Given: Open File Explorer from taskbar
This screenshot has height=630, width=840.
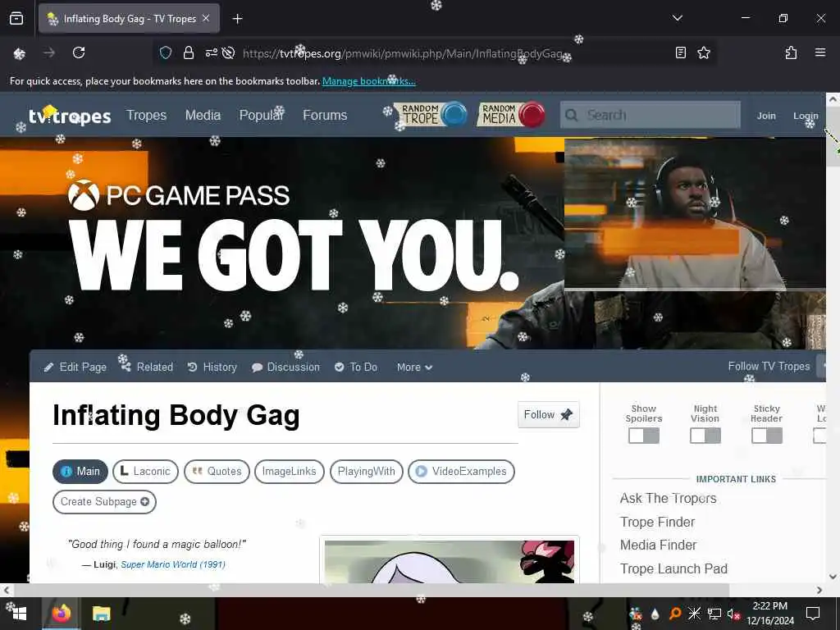Looking at the screenshot, I should (101, 614).
